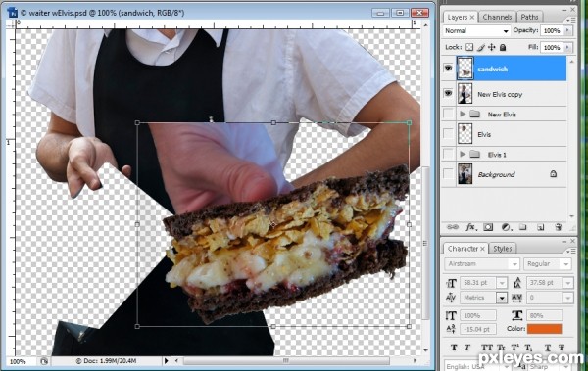Click the horizontal scale 80% field
588x371 pixels.
[x=545, y=315]
